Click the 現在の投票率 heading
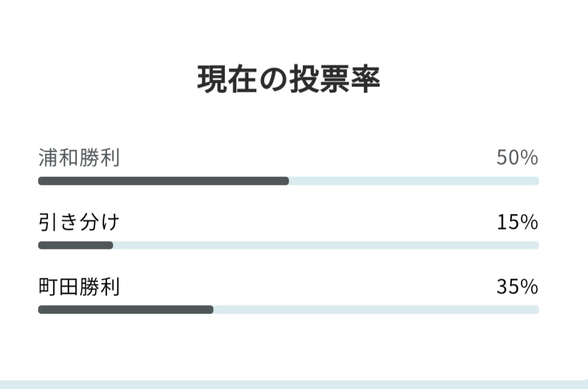 (288, 79)
